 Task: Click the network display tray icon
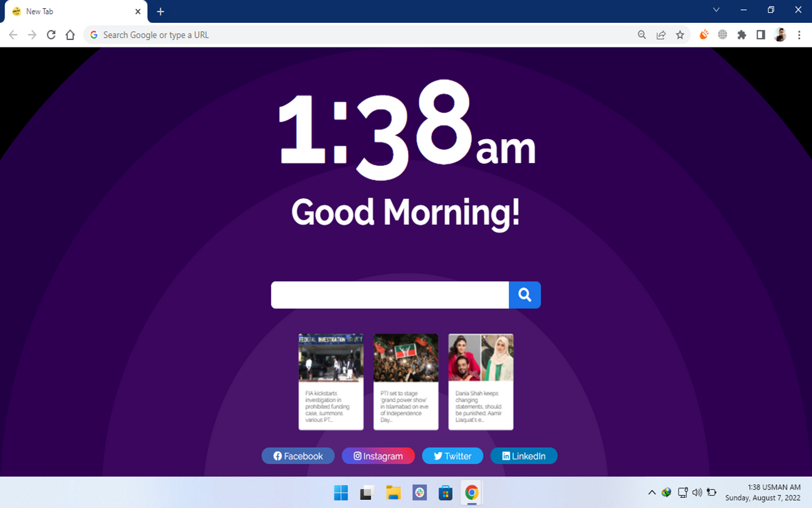click(x=683, y=492)
